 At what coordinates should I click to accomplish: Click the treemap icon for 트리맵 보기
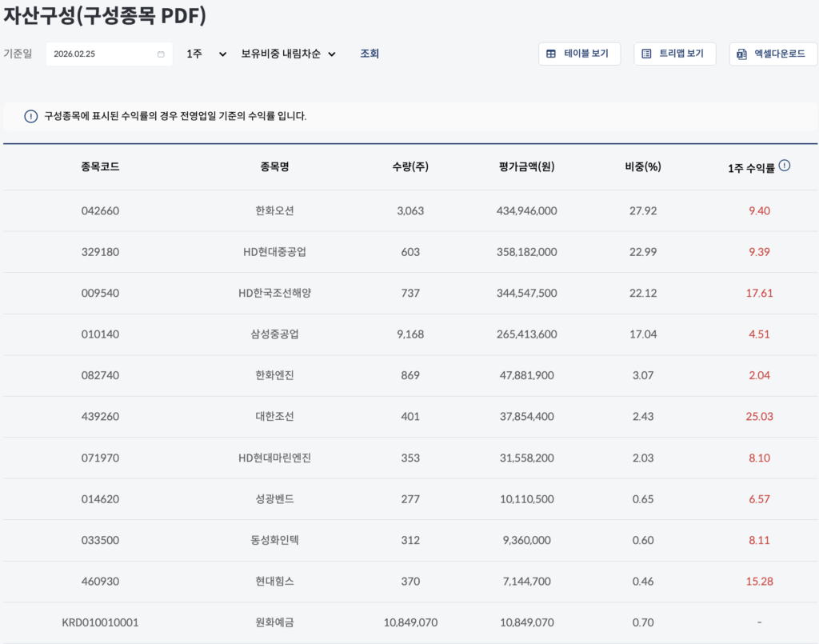tap(646, 54)
